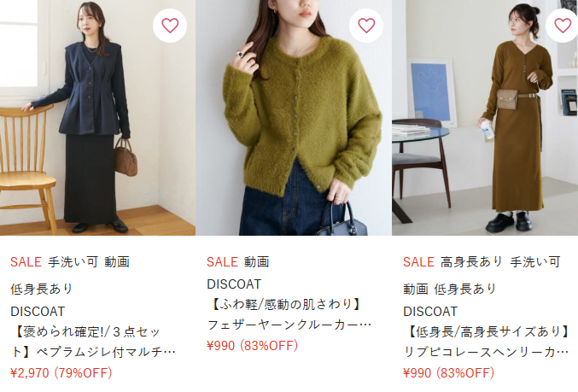This screenshot has height=392, width=578.
Task: Open the brown ribbed dress product photo
Action: pyautogui.click(x=485, y=118)
